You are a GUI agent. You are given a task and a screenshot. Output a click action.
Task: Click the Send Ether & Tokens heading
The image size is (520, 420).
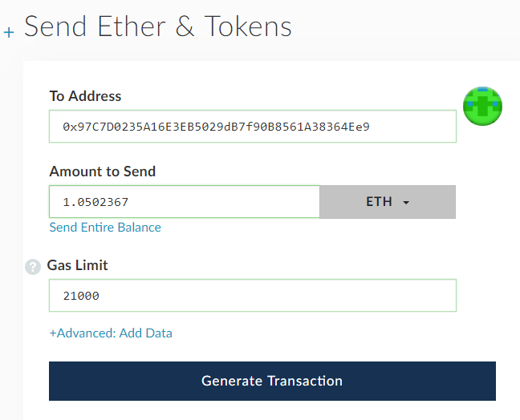[x=158, y=26]
